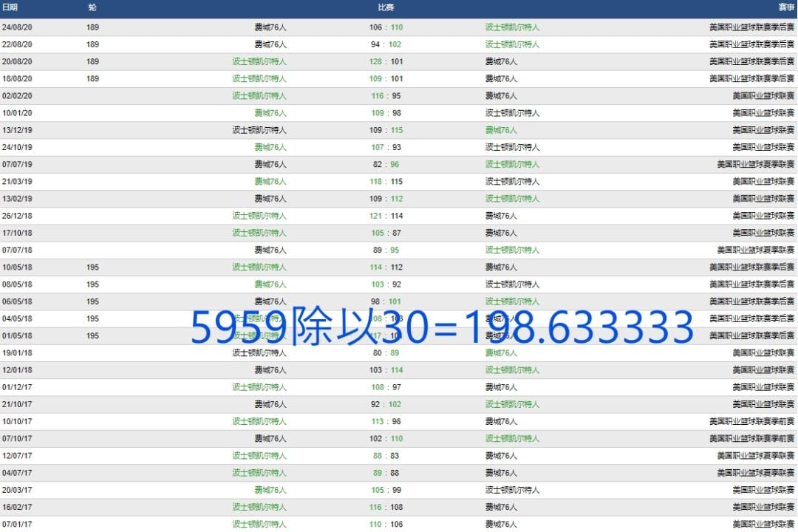Click the competition cell in the 10/10/17 row
Screen dimensions: 798x532
751,421
